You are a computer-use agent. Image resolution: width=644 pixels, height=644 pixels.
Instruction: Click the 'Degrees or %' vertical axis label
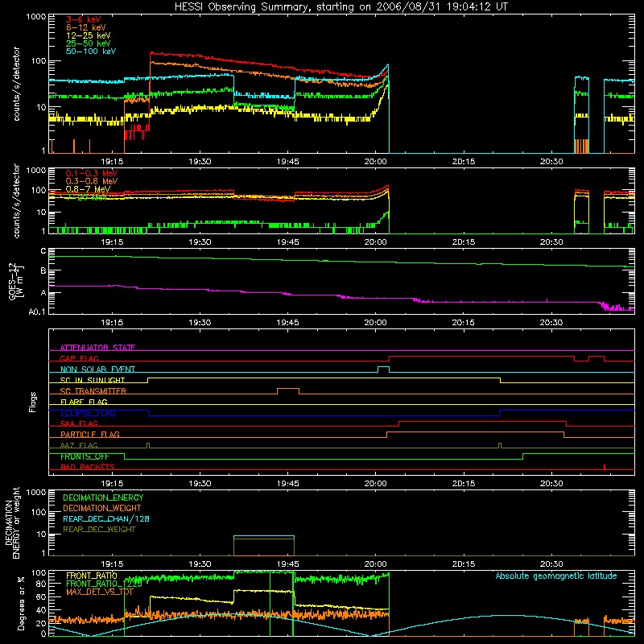[x=21, y=603]
